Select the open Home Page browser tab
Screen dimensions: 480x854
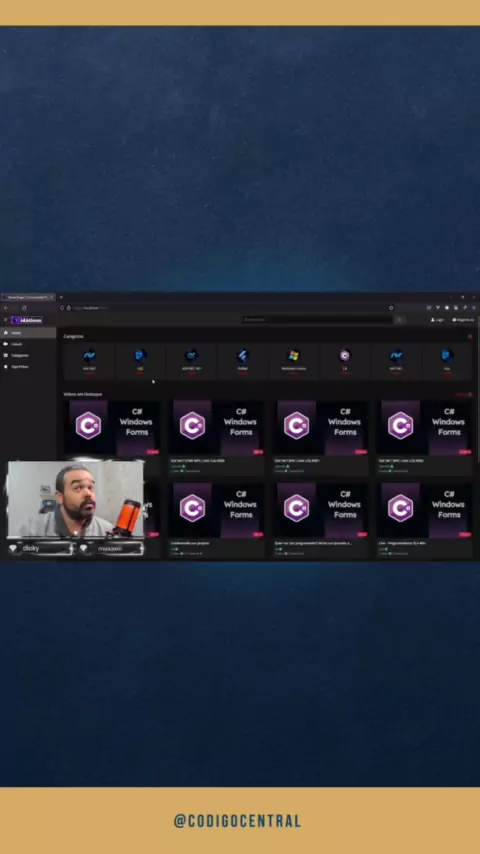[x=28, y=297]
